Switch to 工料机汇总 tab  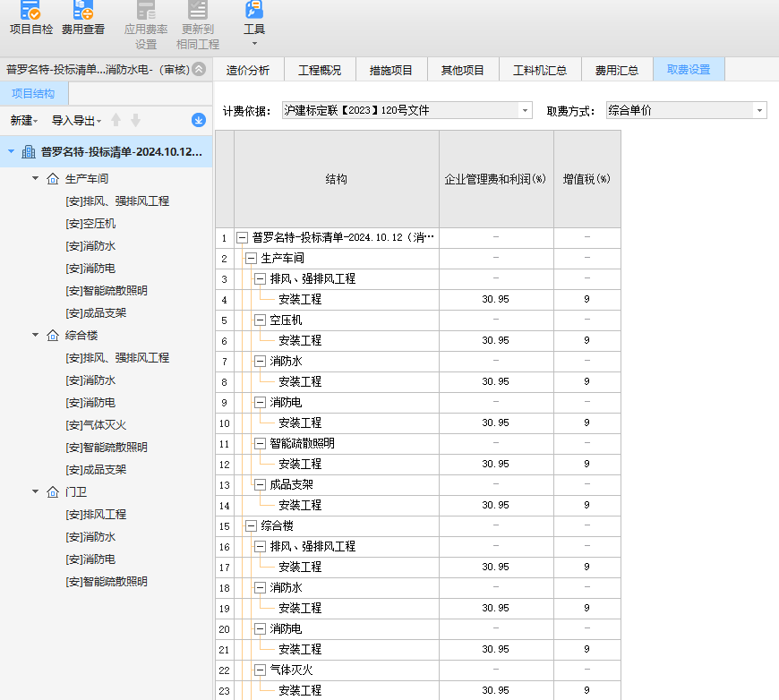coord(540,70)
